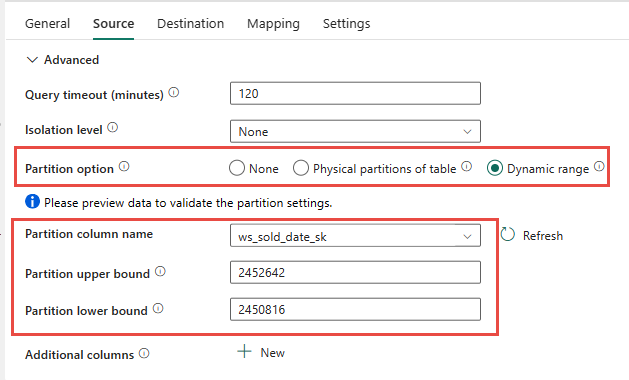Click the Partition lower bound label
629x380 pixels.
(86, 311)
